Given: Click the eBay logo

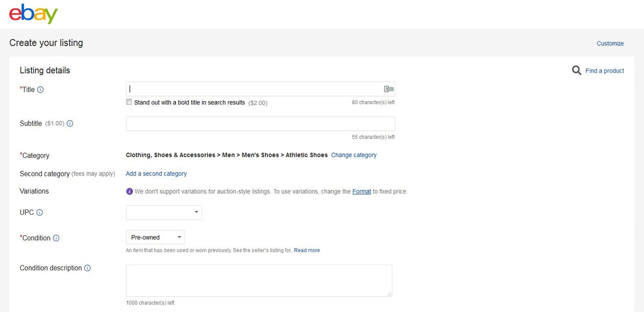Looking at the screenshot, I should 32,14.
